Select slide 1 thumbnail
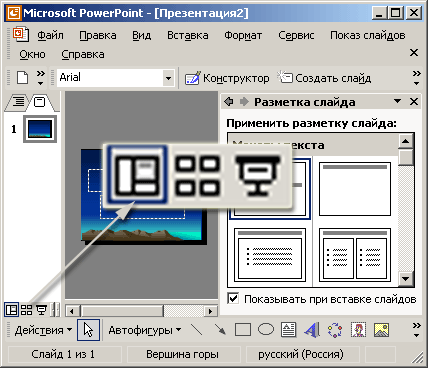Viewport: 428px width, 368px height. click(40, 129)
